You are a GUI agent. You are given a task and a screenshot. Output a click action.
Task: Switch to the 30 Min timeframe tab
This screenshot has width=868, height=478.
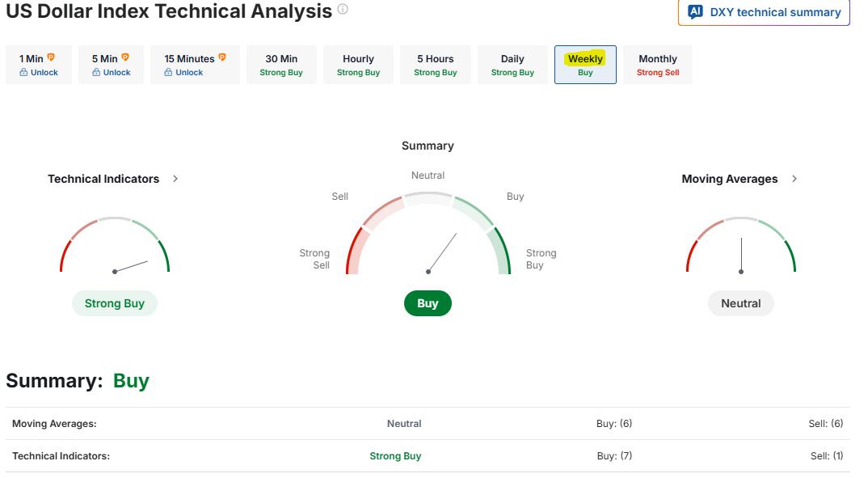pyautogui.click(x=281, y=65)
